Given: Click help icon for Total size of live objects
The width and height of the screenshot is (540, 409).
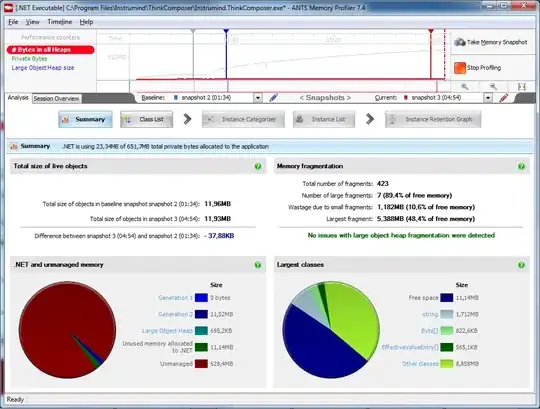Looking at the screenshot, I should pyautogui.click(x=258, y=166).
